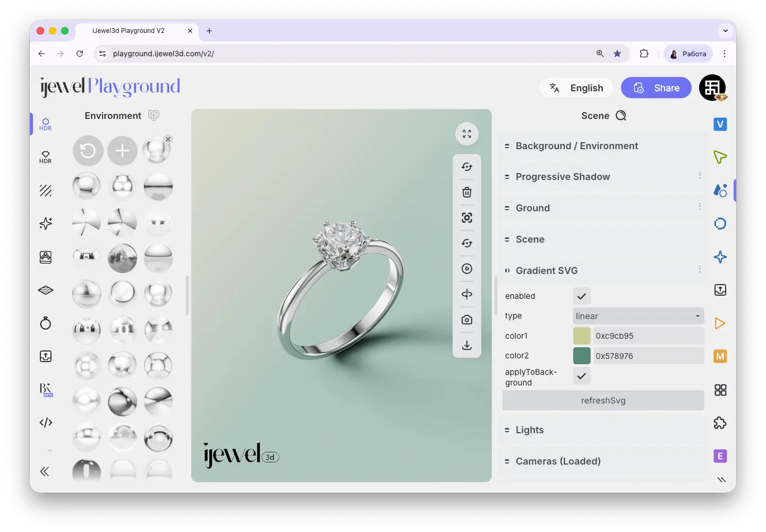Click the orange play triangle icon
766x532 pixels.
point(720,323)
